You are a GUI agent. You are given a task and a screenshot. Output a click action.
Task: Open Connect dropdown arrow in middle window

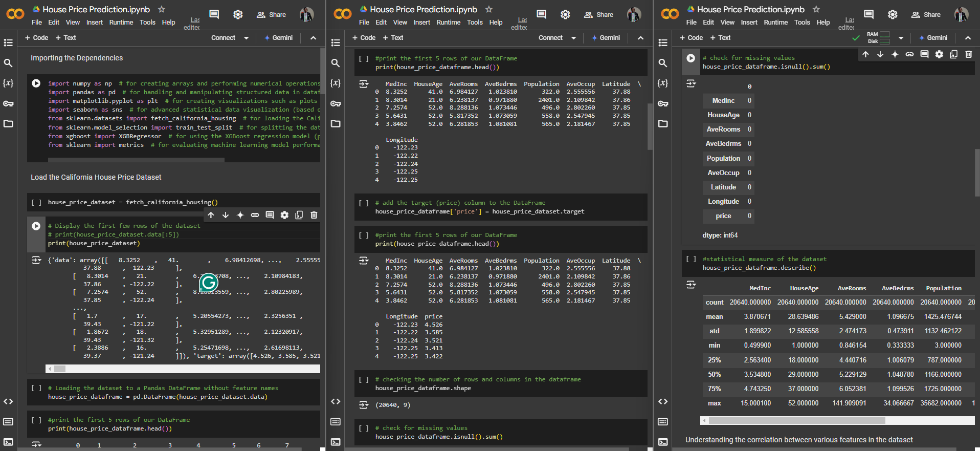pos(573,38)
